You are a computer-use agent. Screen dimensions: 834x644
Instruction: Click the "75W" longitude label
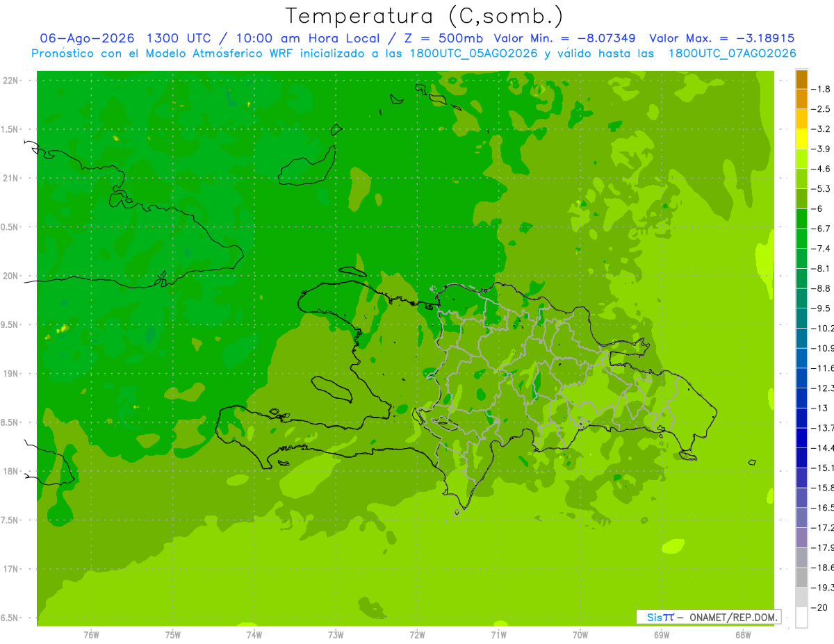pyautogui.click(x=173, y=635)
